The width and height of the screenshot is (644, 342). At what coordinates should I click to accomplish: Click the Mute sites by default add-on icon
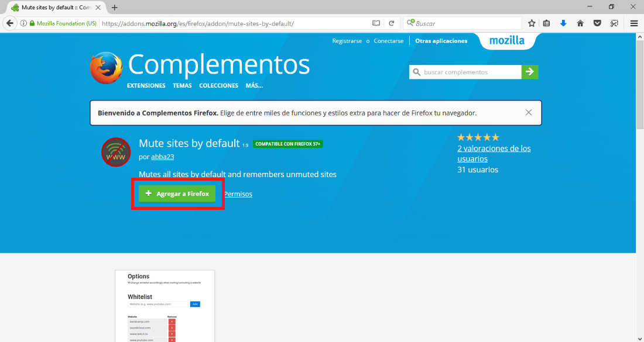(117, 152)
